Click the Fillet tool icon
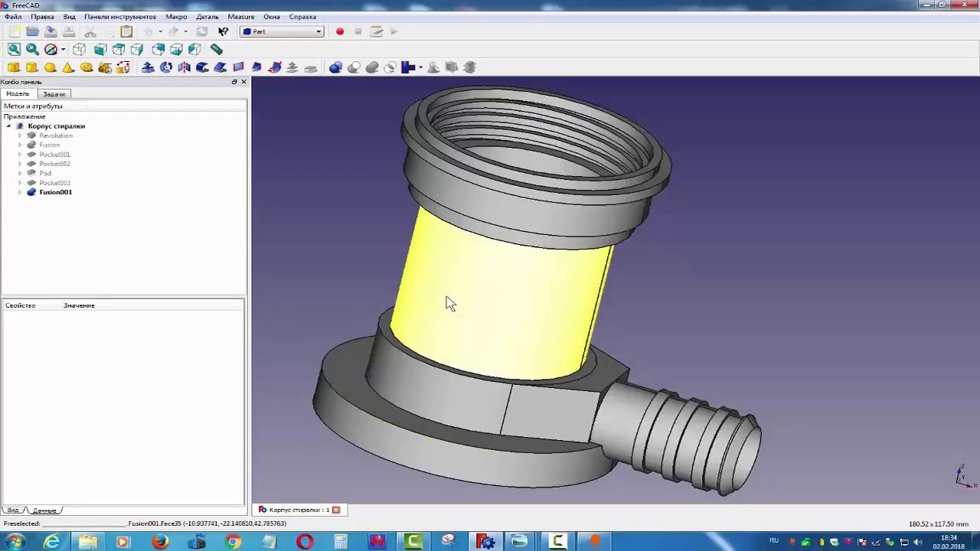Screen dimensions: 980x551 click(x=202, y=67)
